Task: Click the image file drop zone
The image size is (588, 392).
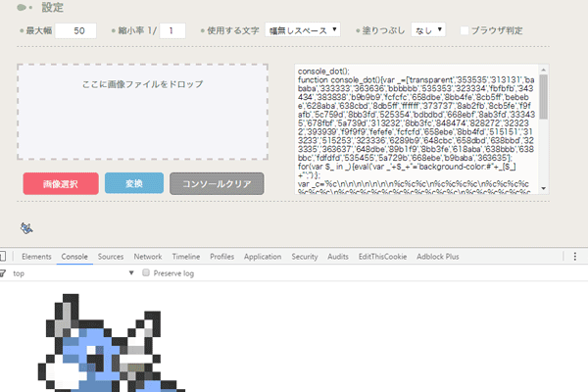Action: [x=142, y=112]
